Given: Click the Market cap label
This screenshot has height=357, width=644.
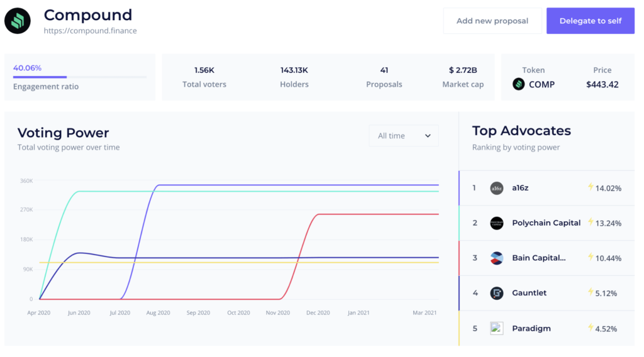Looking at the screenshot, I should [x=463, y=84].
